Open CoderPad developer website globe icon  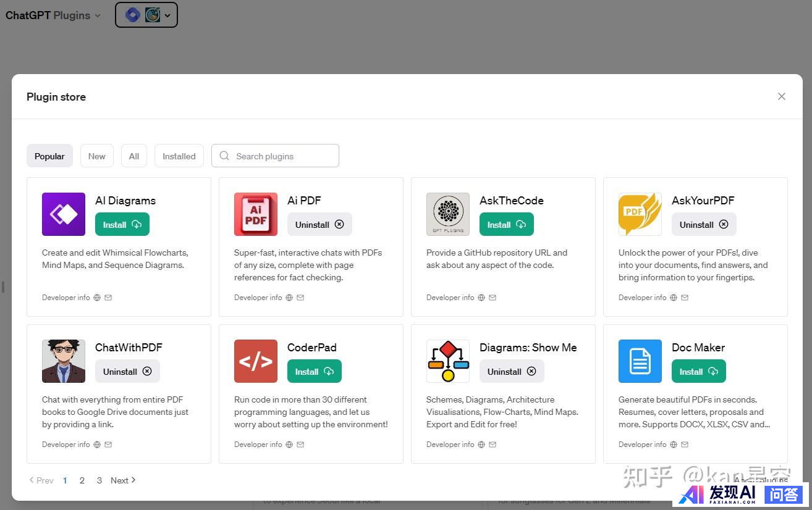(289, 445)
